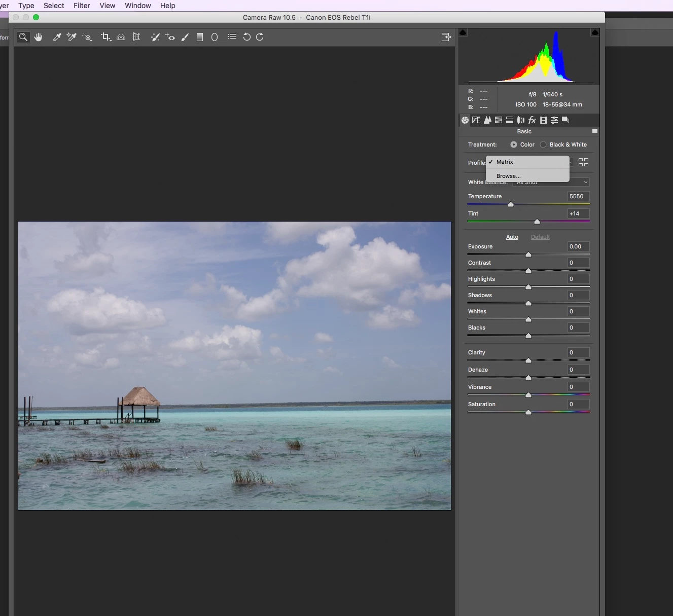Click the Vibrance slider handle
The image size is (673, 616).
(x=528, y=395)
